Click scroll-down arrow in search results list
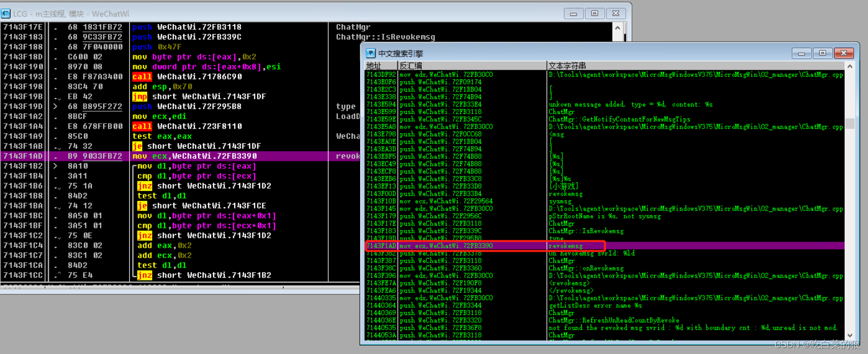 pyautogui.click(x=850, y=336)
